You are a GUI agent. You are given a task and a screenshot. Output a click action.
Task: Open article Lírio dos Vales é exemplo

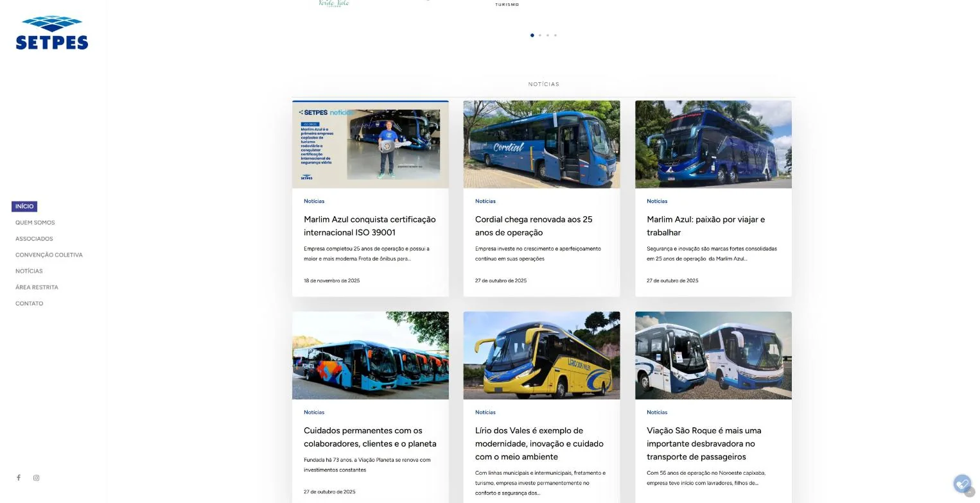(539, 443)
